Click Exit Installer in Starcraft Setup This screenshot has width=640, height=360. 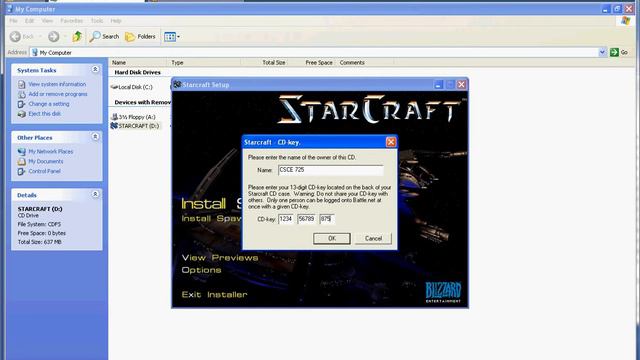pyautogui.click(x=214, y=294)
